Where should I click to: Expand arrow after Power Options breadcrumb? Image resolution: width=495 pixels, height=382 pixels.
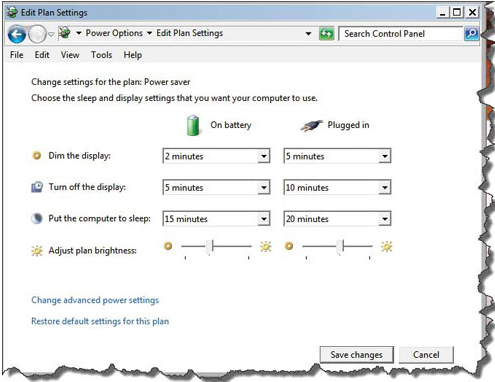pyautogui.click(x=149, y=33)
